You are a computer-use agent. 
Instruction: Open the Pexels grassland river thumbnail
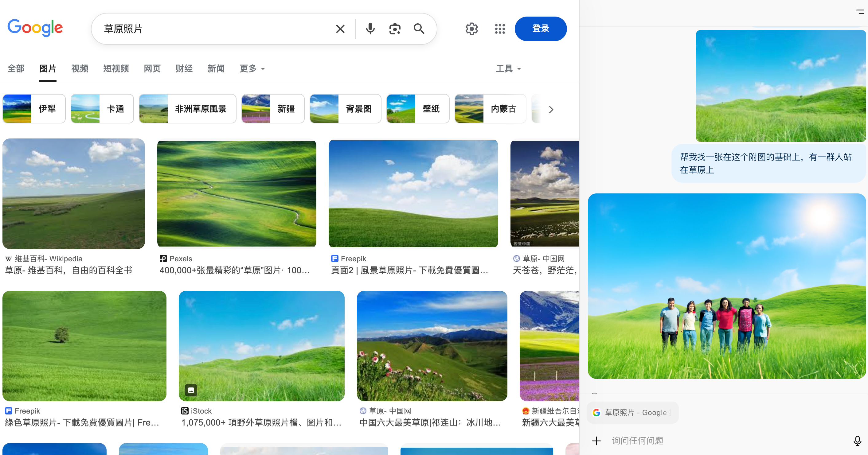tap(237, 194)
